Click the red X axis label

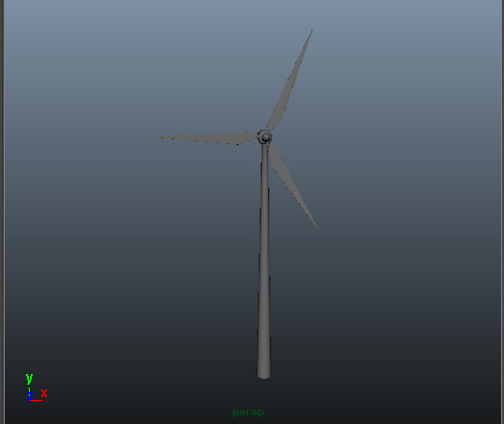pyautogui.click(x=44, y=393)
